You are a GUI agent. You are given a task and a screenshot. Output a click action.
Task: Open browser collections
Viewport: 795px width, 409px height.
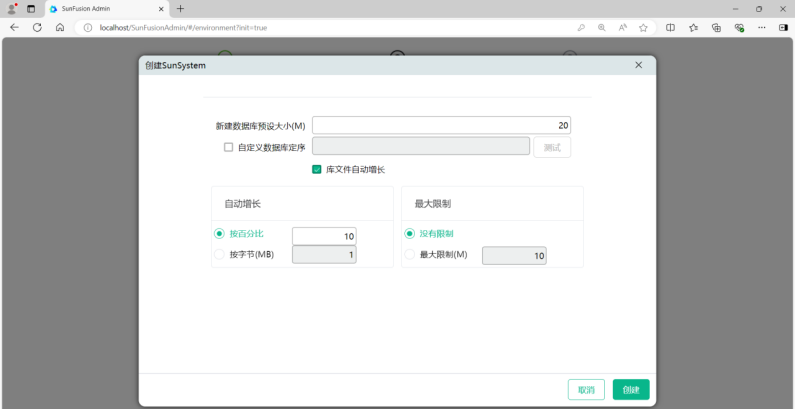716,28
